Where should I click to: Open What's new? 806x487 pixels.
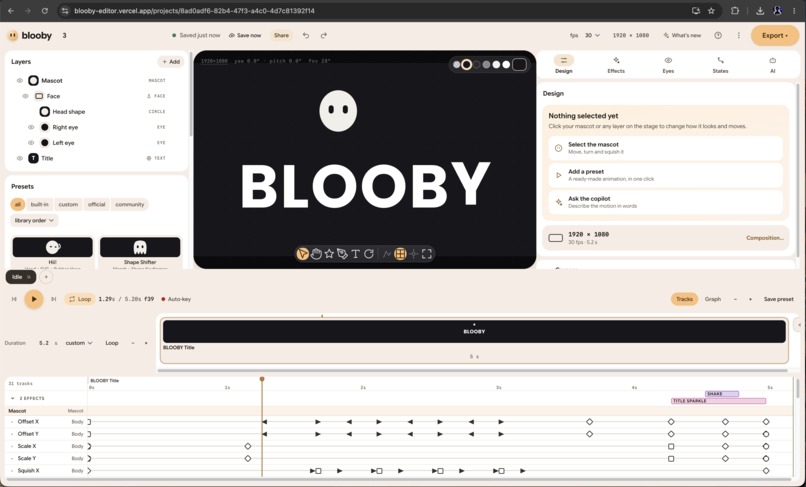coord(682,35)
